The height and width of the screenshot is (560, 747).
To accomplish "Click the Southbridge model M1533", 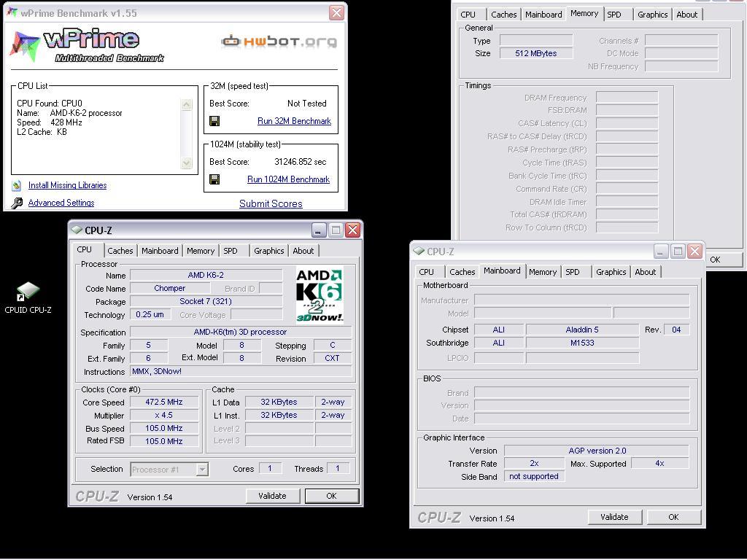I will pos(582,343).
